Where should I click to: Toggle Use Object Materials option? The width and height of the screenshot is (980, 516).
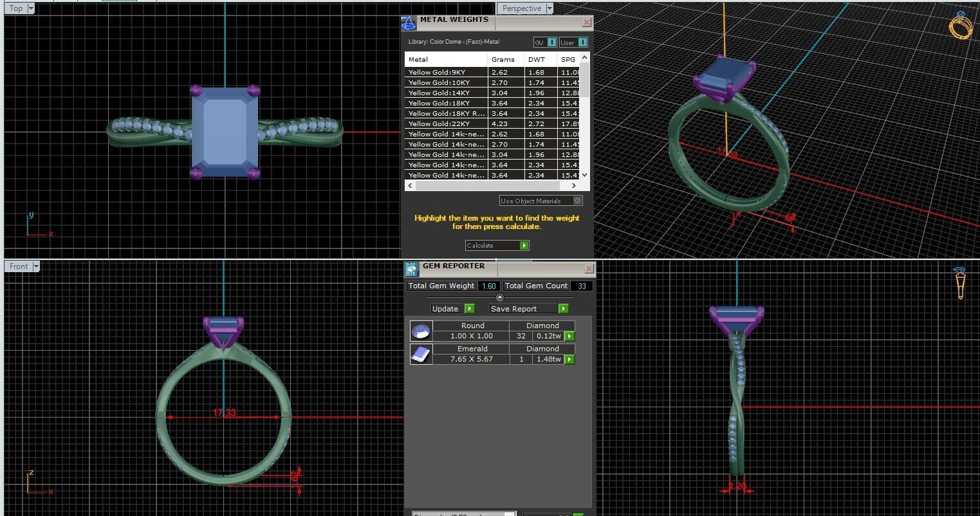click(x=541, y=201)
